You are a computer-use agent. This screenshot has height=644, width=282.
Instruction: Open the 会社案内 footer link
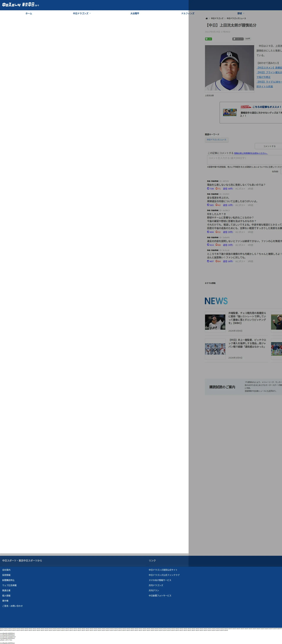[6, 570]
